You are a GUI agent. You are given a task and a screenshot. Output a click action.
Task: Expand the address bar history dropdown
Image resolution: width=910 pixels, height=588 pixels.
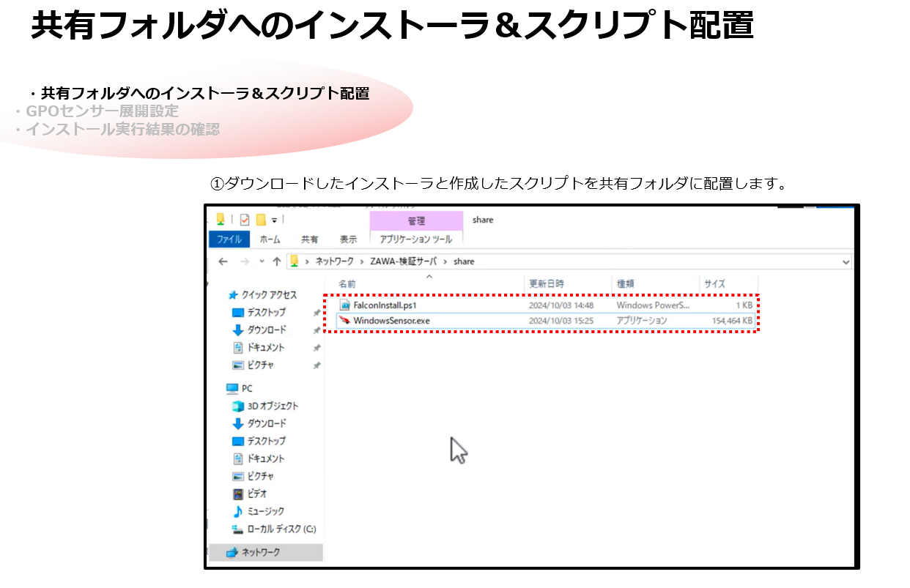pyautogui.click(x=846, y=261)
